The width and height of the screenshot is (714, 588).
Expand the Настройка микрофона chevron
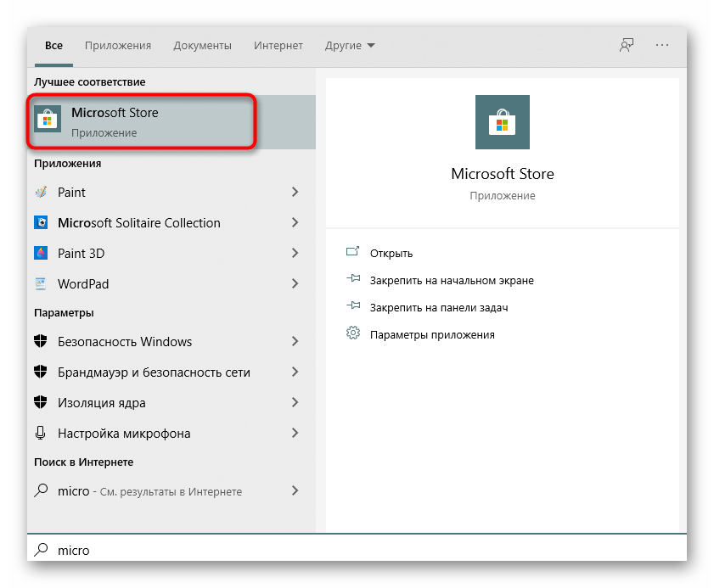coord(295,433)
